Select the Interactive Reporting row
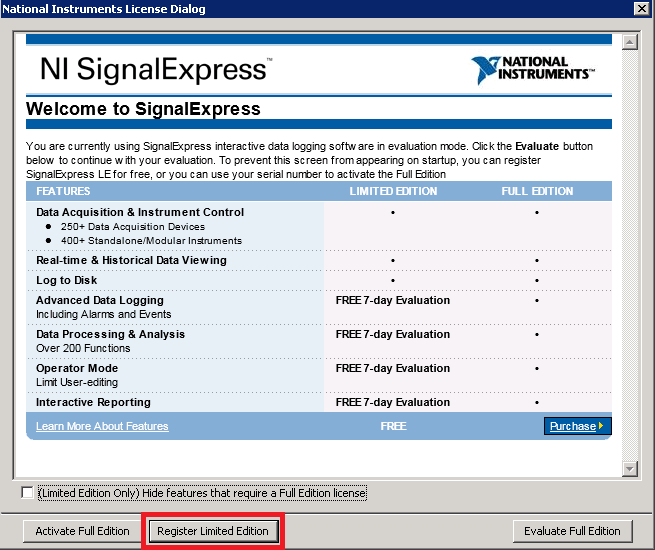Image resolution: width=655 pixels, height=550 pixels. (319, 403)
